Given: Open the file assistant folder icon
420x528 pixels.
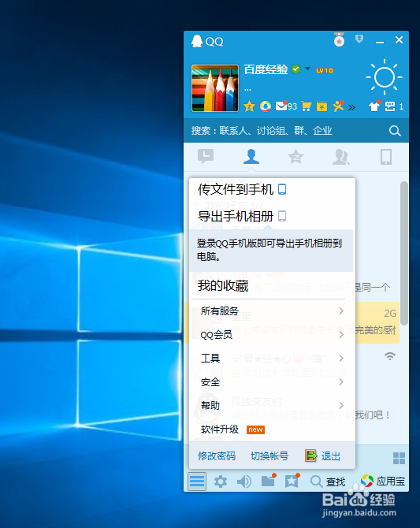Looking at the screenshot, I should pyautogui.click(x=269, y=481).
